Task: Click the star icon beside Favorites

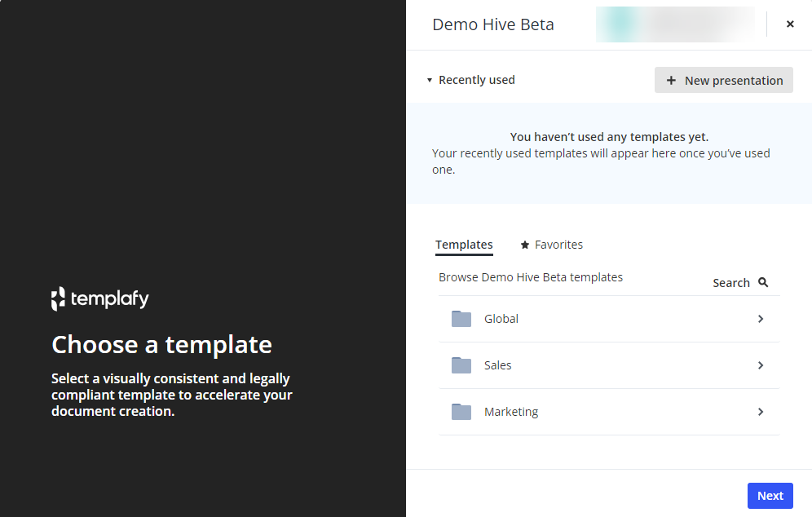Action: (x=524, y=245)
